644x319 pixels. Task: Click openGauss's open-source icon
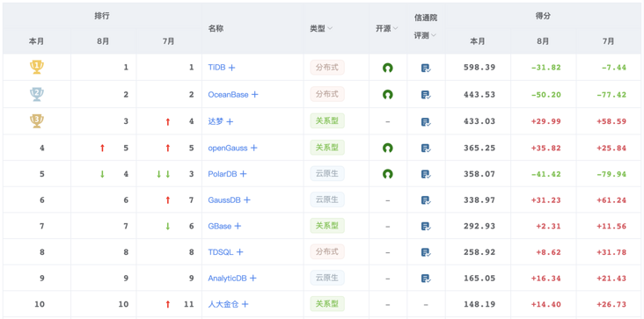[388, 148]
